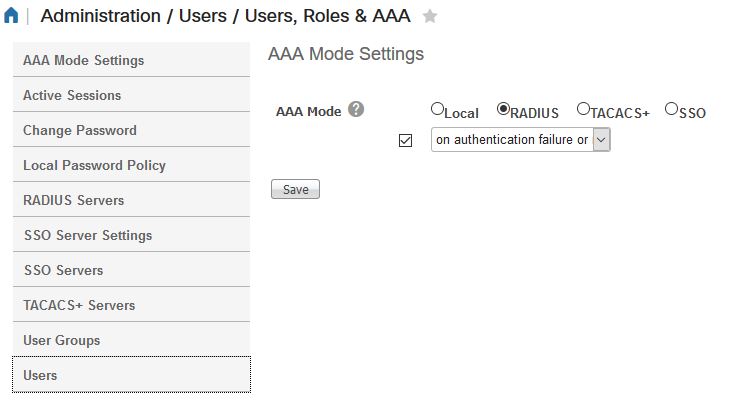Click the dropdown arrow beside authentication failure

(601, 140)
